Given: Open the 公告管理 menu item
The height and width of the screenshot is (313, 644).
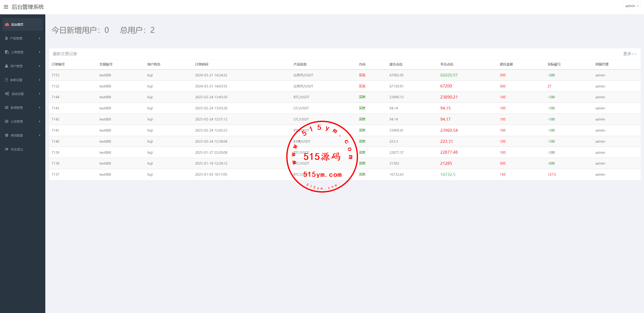Looking at the screenshot, I should tap(17, 121).
